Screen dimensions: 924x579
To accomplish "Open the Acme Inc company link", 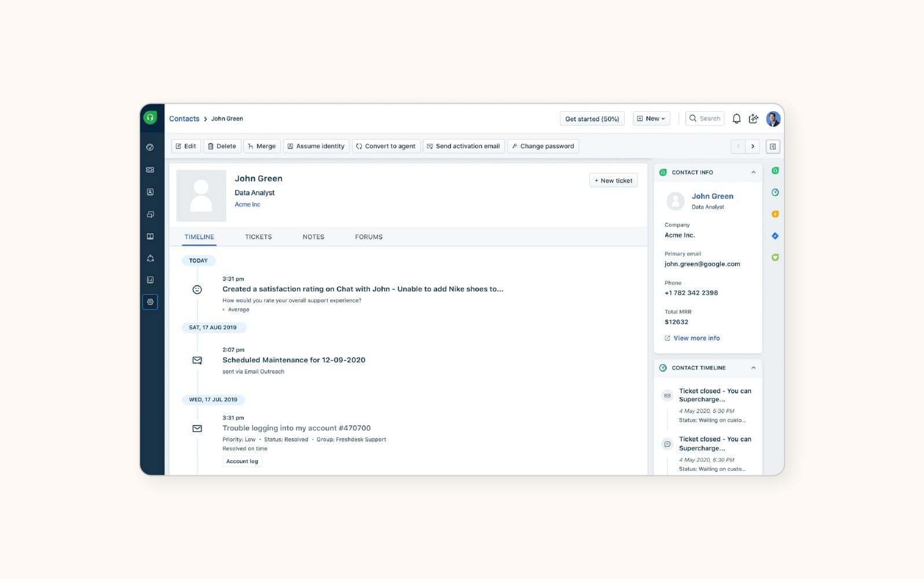I will (247, 204).
